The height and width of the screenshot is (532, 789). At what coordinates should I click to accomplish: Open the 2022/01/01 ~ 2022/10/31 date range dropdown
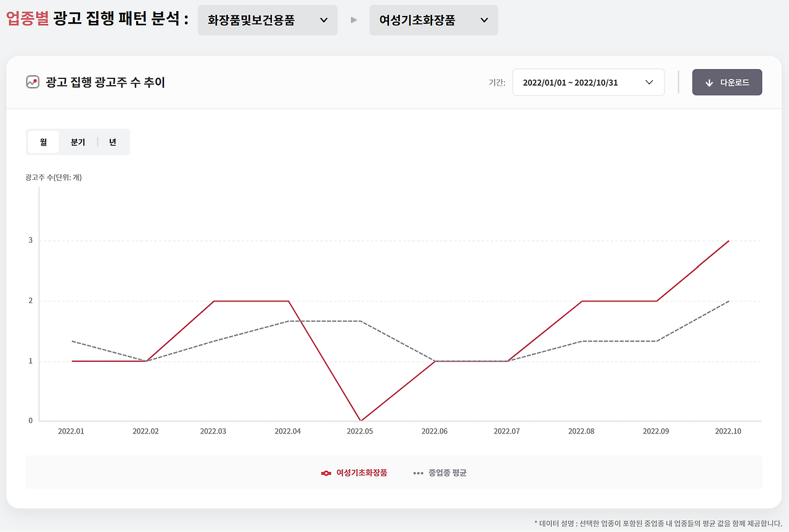[x=588, y=82]
